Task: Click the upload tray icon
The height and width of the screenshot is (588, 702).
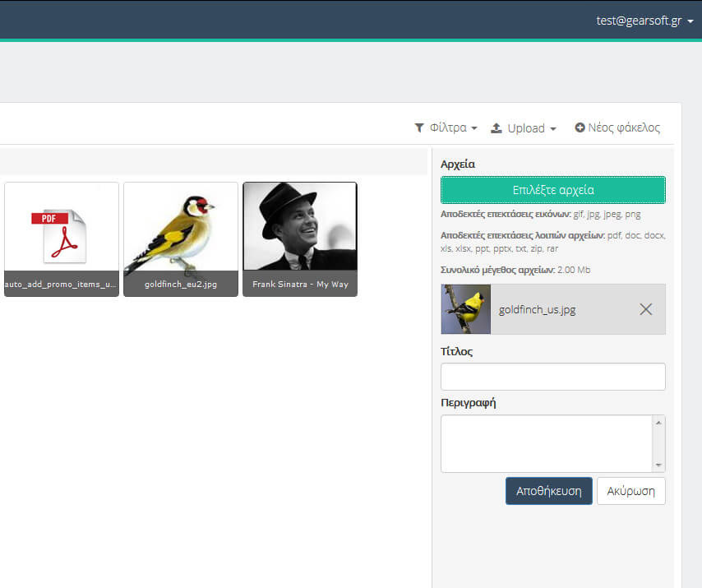Action: (496, 128)
